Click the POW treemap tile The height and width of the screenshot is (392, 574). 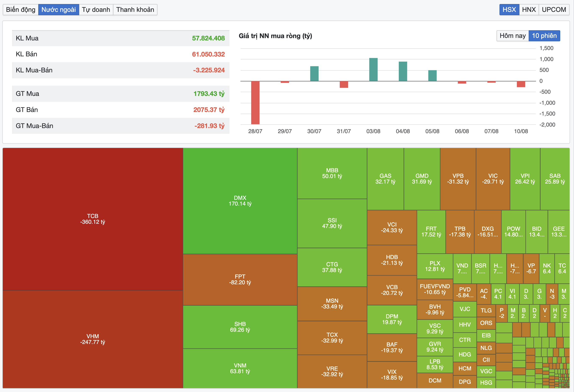tap(513, 232)
